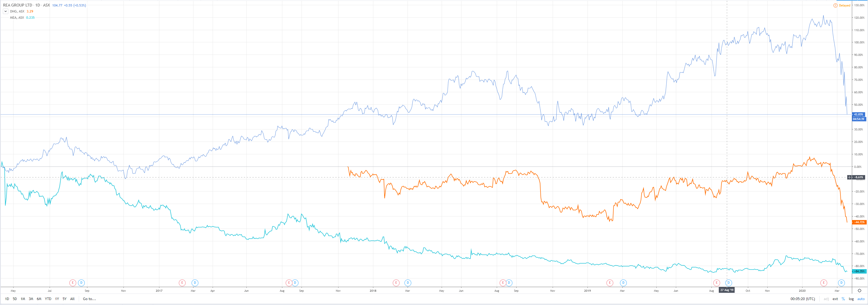Click the DHG, ASX comparison label
This screenshot has height=305, width=868.
pyautogui.click(x=17, y=11)
